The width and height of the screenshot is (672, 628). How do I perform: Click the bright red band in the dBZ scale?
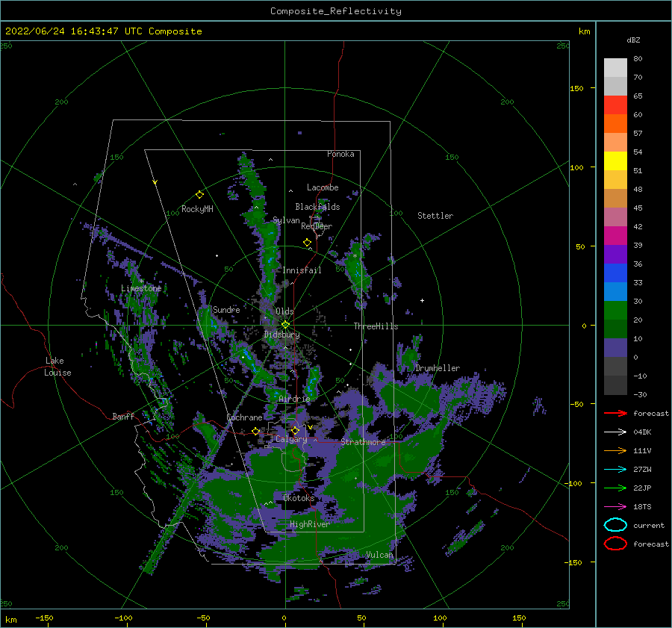coord(615,105)
